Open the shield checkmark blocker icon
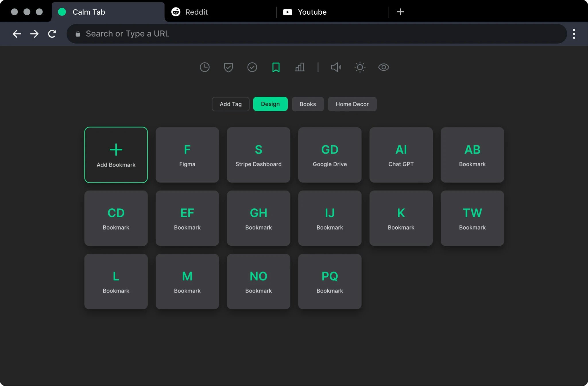 tap(228, 67)
